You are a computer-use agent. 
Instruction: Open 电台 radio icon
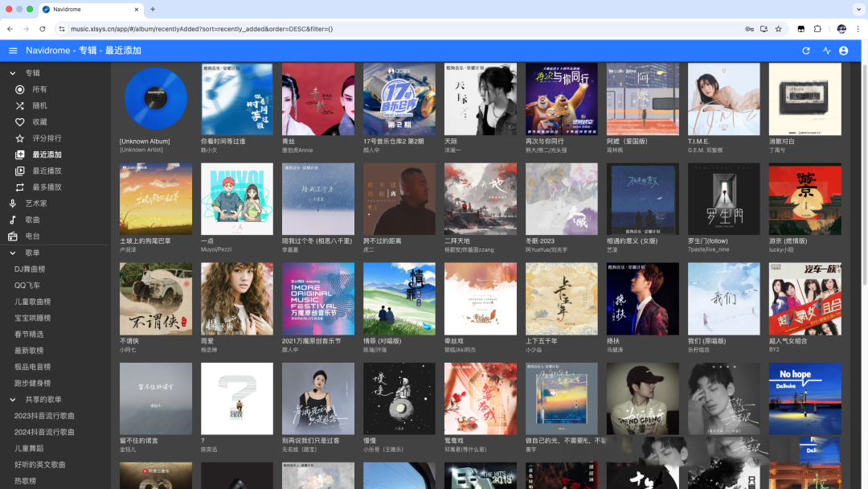point(13,236)
